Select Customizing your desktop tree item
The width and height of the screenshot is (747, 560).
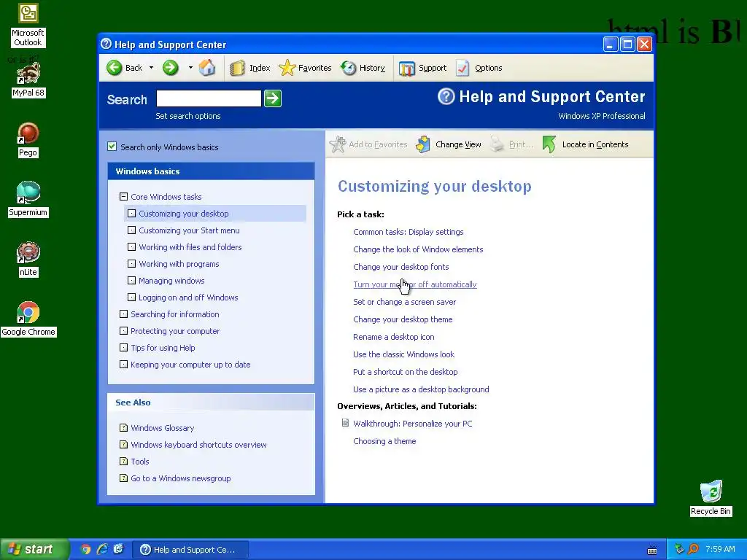(x=183, y=214)
